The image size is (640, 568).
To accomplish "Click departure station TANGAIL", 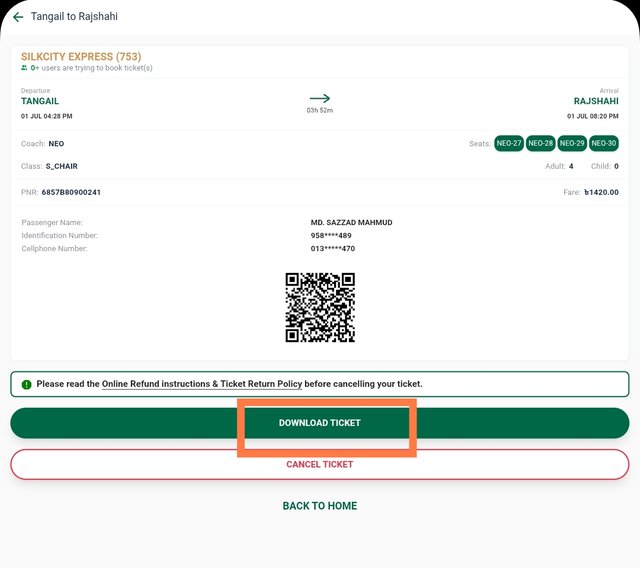I will [40, 101].
